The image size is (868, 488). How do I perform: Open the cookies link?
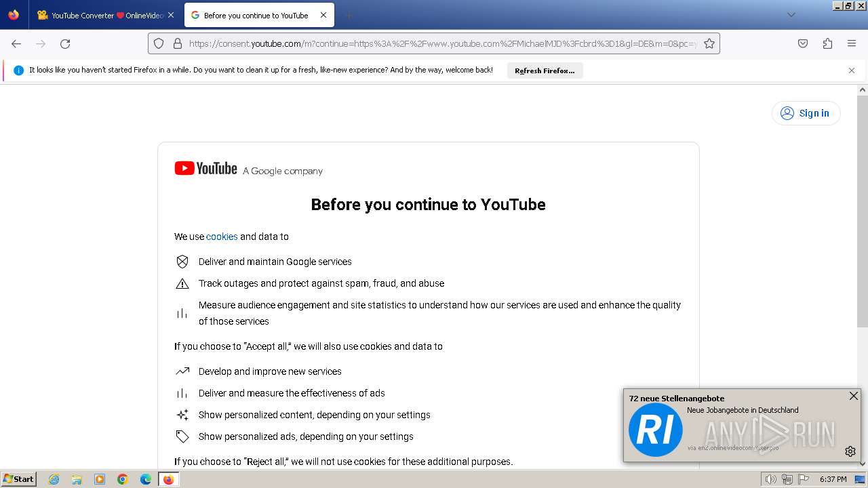pos(222,237)
